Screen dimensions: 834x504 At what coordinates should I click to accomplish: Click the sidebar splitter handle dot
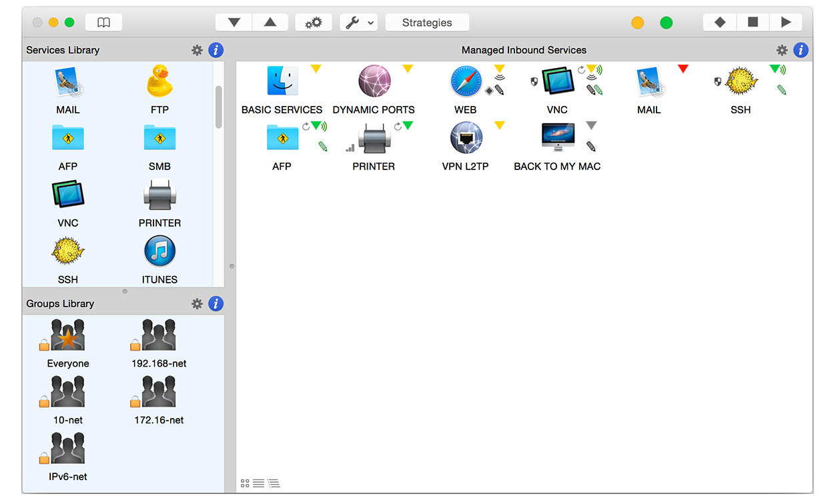tap(232, 267)
